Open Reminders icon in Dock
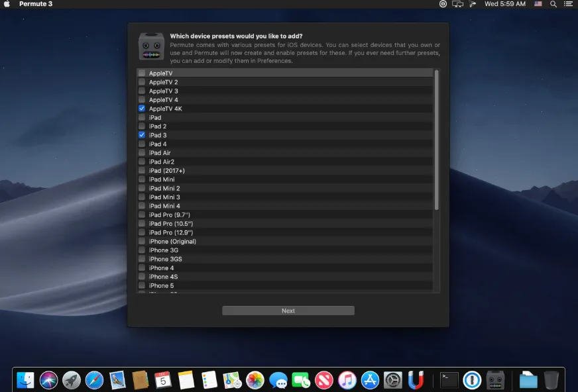This screenshot has height=392, width=578. (x=209, y=380)
